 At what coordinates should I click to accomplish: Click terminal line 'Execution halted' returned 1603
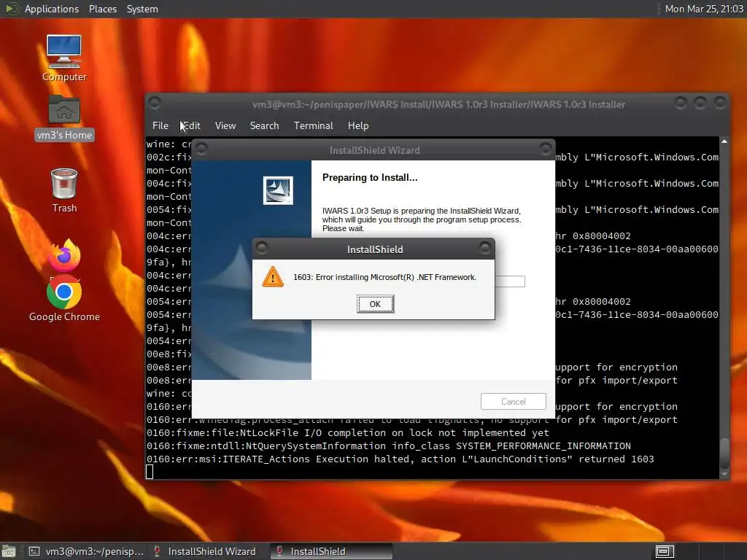pyautogui.click(x=400, y=459)
